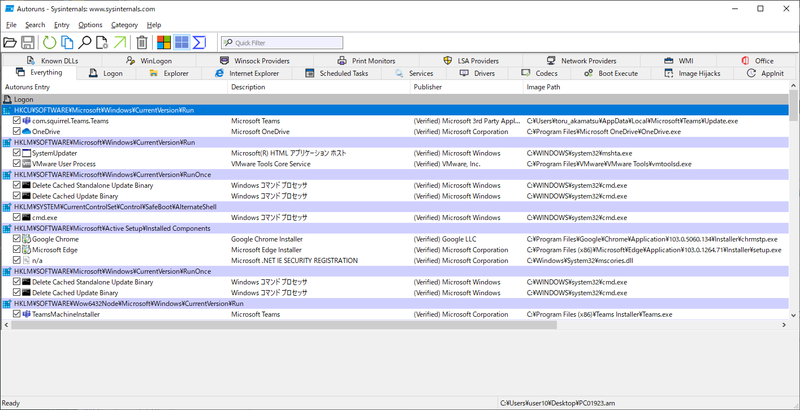The image size is (800, 410).
Task: Sort by the Publisher column header
Action: [467, 87]
